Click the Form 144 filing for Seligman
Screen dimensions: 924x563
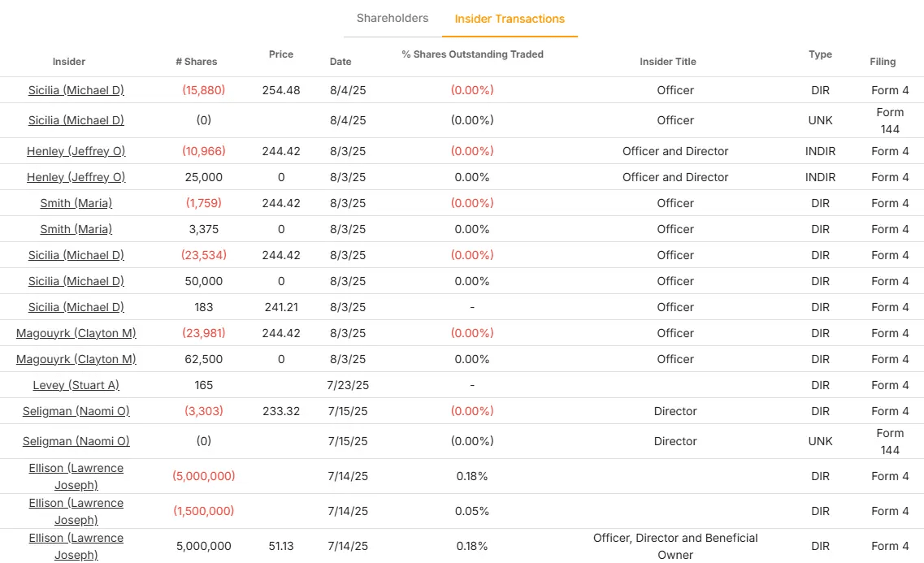890,441
